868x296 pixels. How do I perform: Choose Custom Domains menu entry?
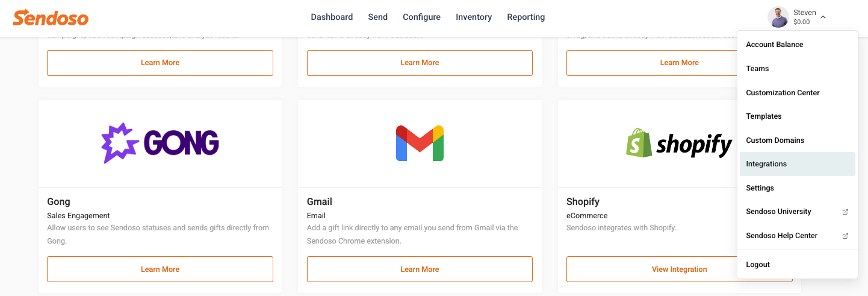(x=798, y=140)
